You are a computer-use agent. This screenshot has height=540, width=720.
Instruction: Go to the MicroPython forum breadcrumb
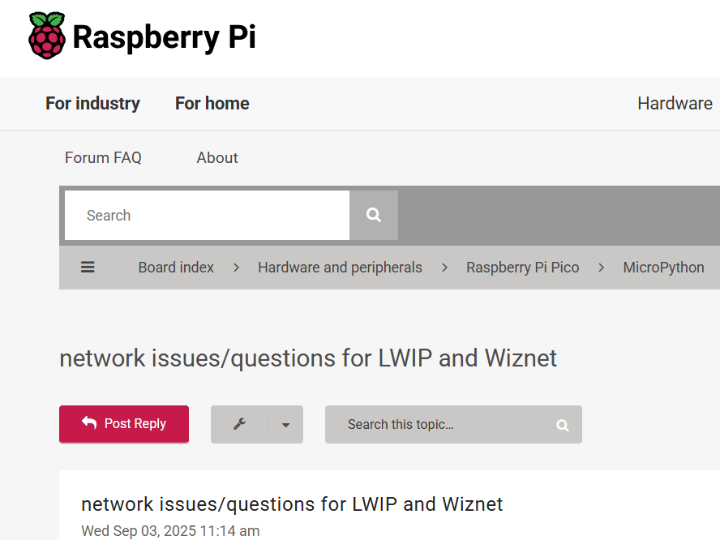[664, 267]
